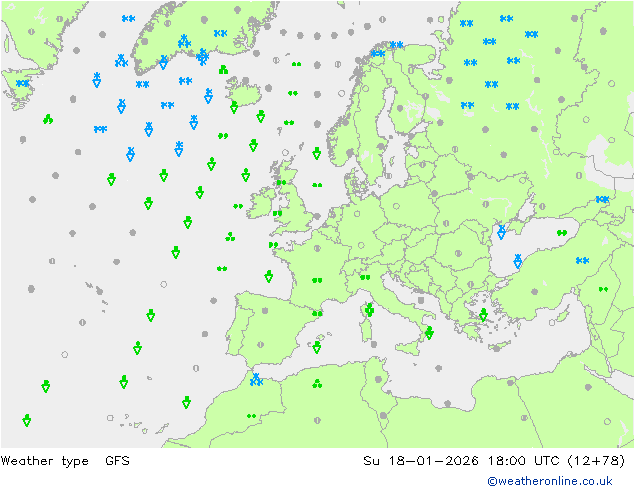Click blue snow shower symbol at southwest Black Sea
This screenshot has height=490, width=634.
[518, 262]
